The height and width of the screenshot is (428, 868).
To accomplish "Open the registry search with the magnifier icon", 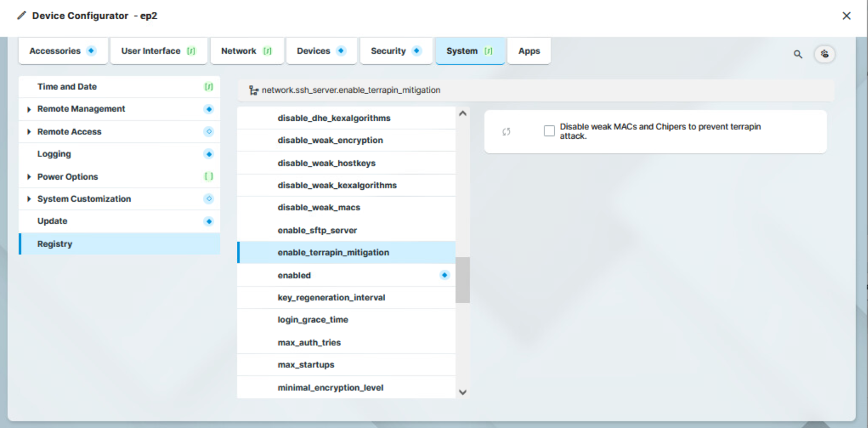I will coord(798,54).
